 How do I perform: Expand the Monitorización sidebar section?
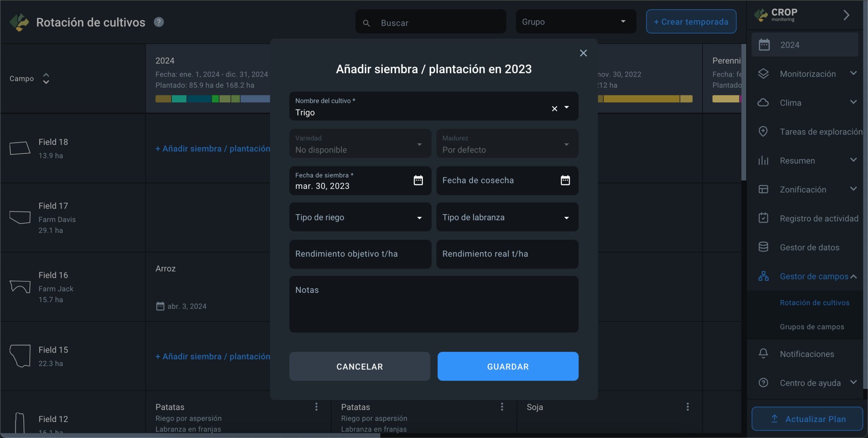(x=807, y=74)
